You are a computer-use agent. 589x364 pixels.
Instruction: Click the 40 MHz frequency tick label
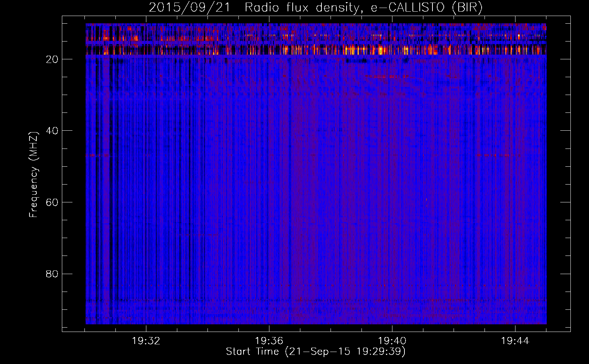[x=52, y=131]
